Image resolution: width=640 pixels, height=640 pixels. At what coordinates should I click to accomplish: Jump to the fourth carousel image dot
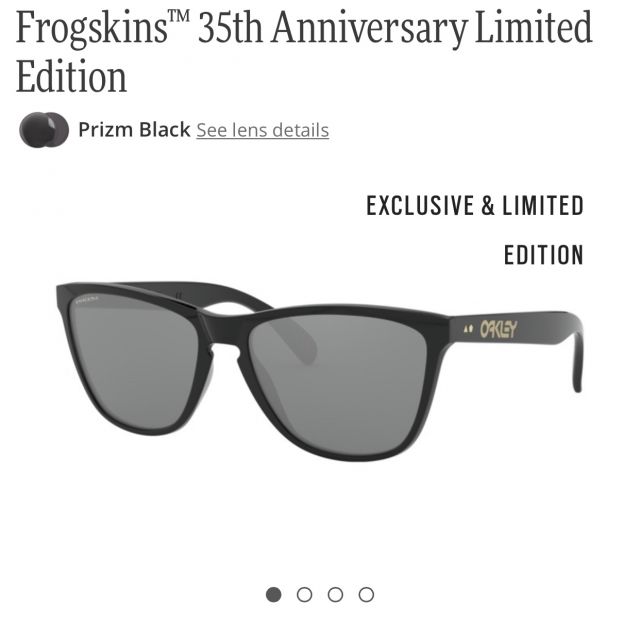(x=366, y=594)
